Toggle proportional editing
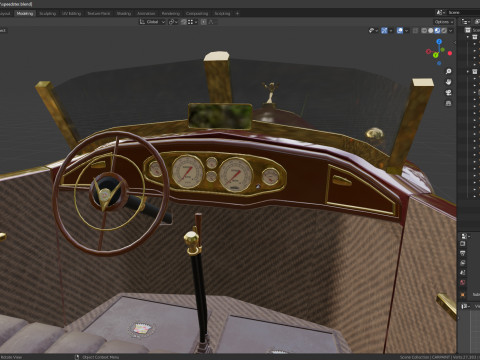The image size is (480, 360). coord(203,22)
